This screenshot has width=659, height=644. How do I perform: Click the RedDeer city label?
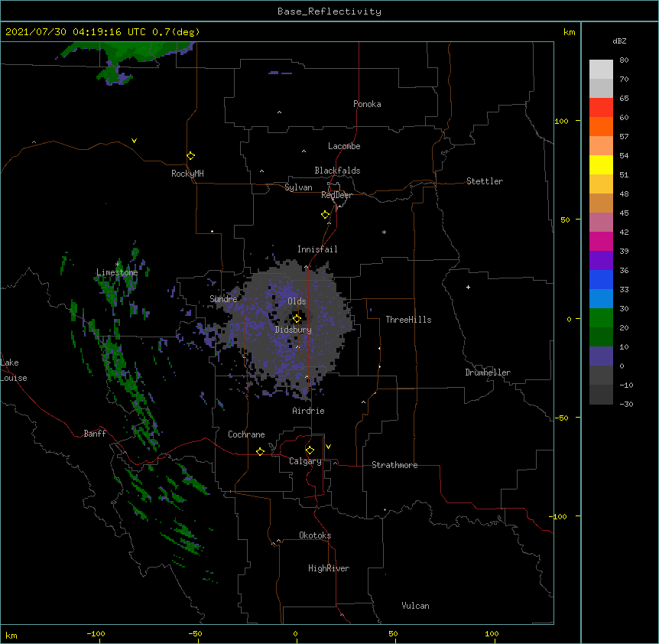[x=336, y=195]
